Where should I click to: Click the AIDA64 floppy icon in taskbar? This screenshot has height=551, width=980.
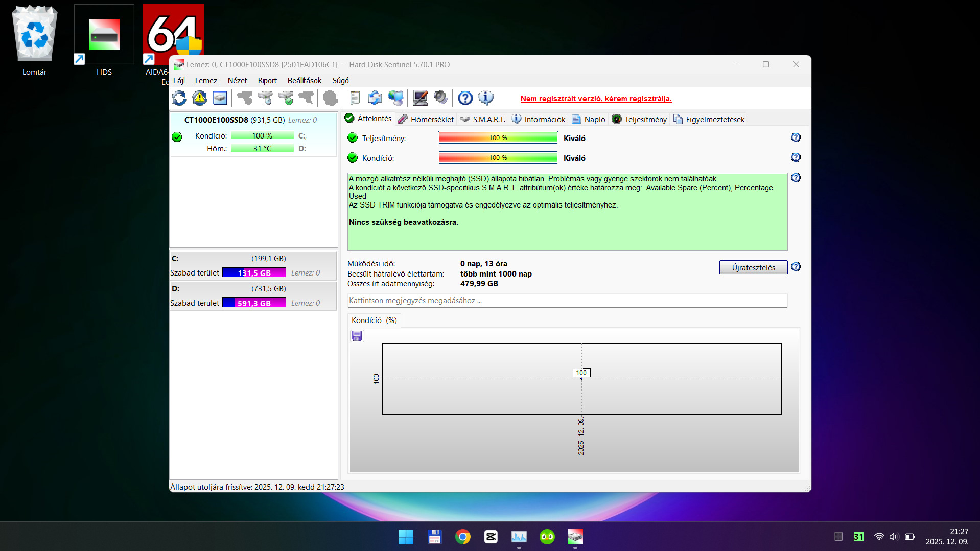coord(434,537)
